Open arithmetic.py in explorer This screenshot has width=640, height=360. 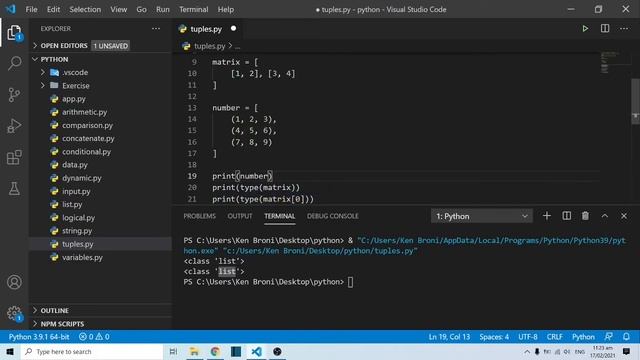pos(84,112)
